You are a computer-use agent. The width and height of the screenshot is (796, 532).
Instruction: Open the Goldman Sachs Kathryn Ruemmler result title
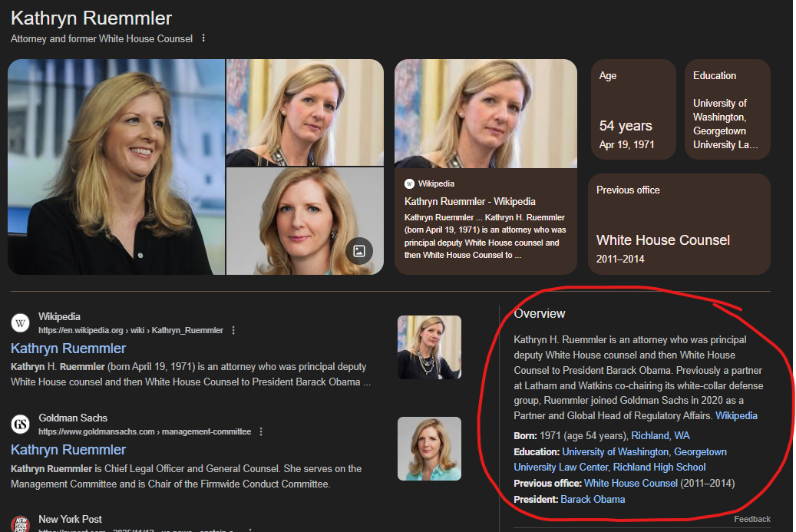tap(68, 450)
